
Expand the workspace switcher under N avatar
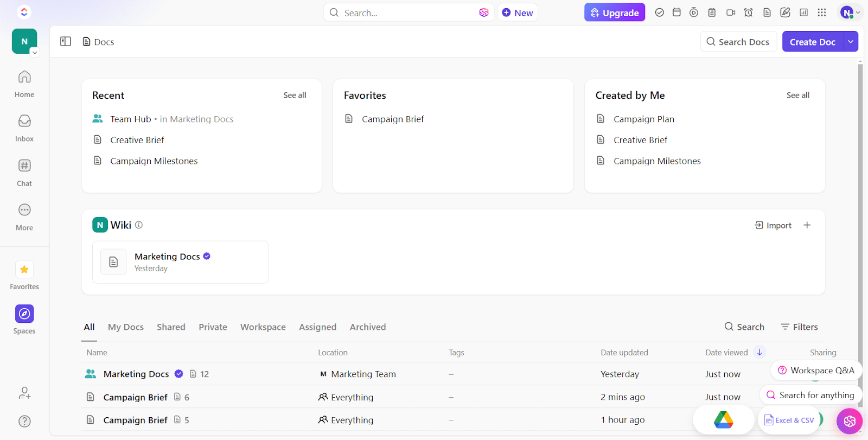pyautogui.click(x=35, y=53)
